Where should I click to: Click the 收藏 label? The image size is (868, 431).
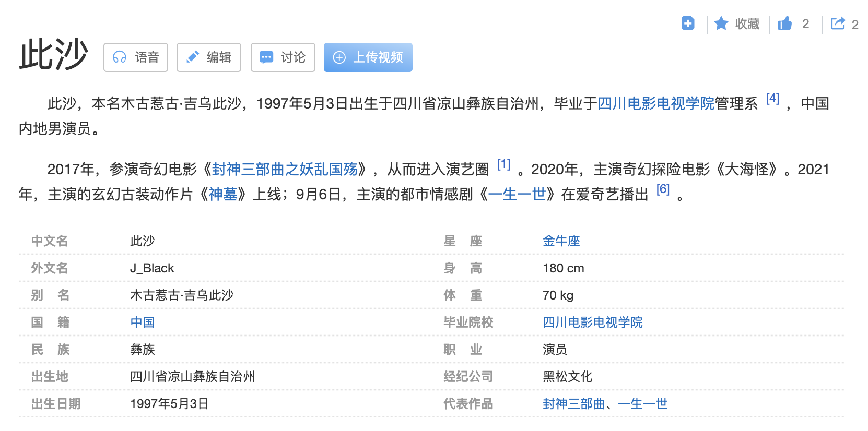pos(747,24)
